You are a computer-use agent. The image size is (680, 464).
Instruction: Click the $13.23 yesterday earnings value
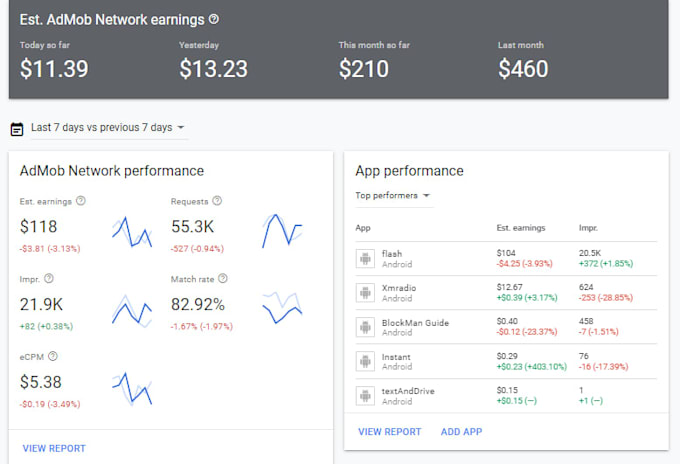click(213, 69)
